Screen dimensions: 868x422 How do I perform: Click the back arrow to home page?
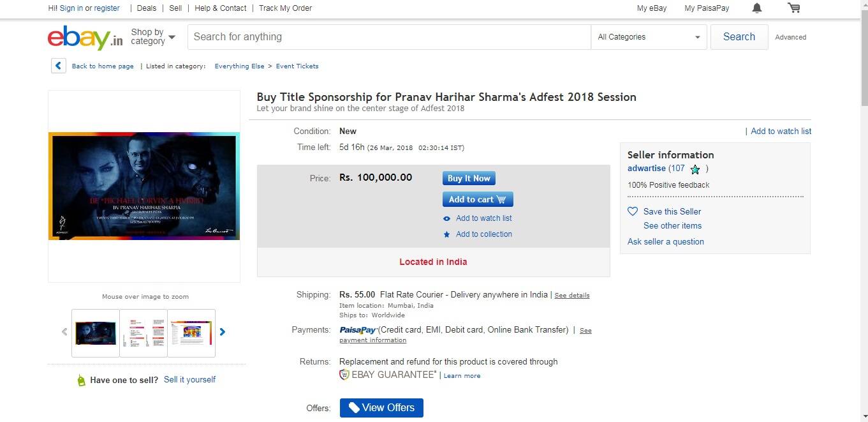pyautogui.click(x=59, y=66)
